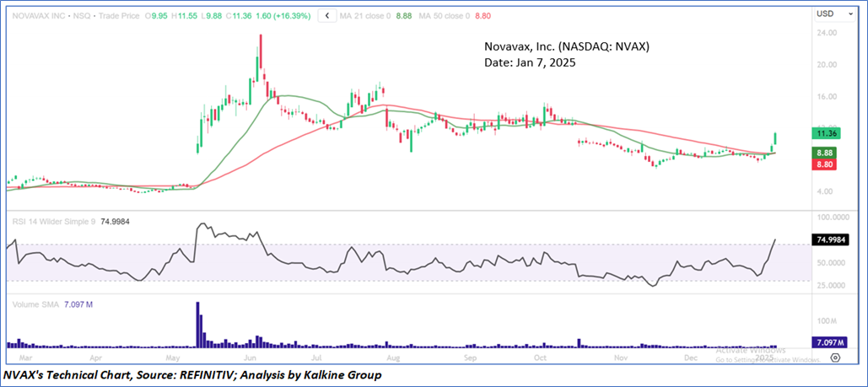Click the Apr date axis label
This screenshot has height=387, width=868.
pos(96,357)
